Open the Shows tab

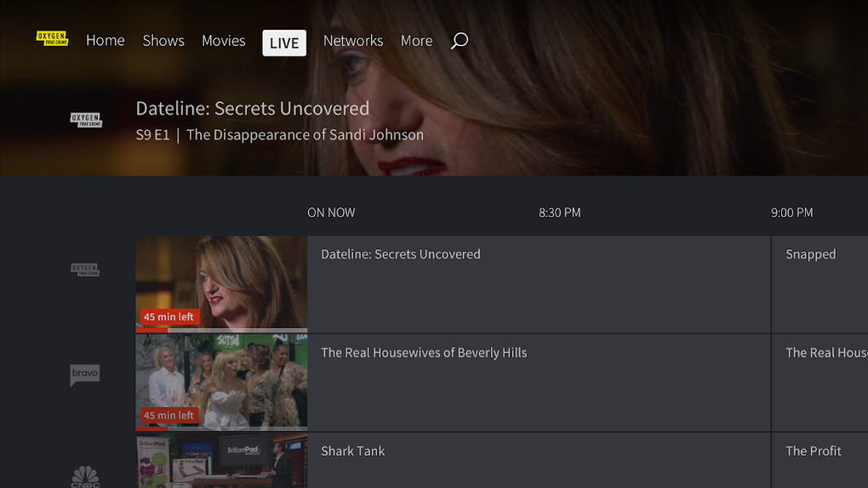(x=163, y=41)
